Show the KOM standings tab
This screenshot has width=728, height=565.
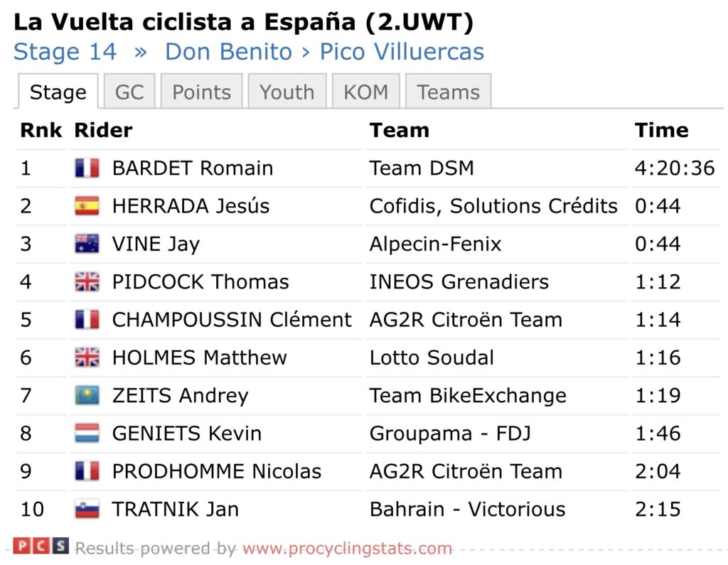click(x=366, y=92)
